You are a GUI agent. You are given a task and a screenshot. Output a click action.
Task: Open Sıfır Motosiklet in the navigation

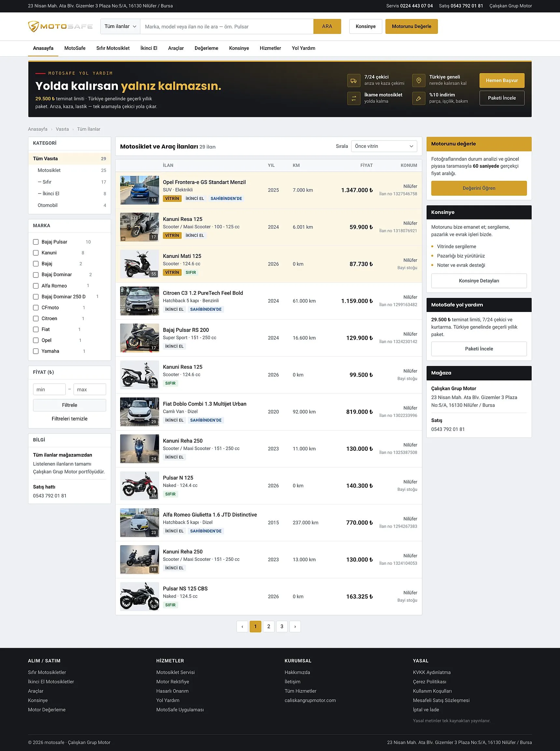(x=113, y=48)
